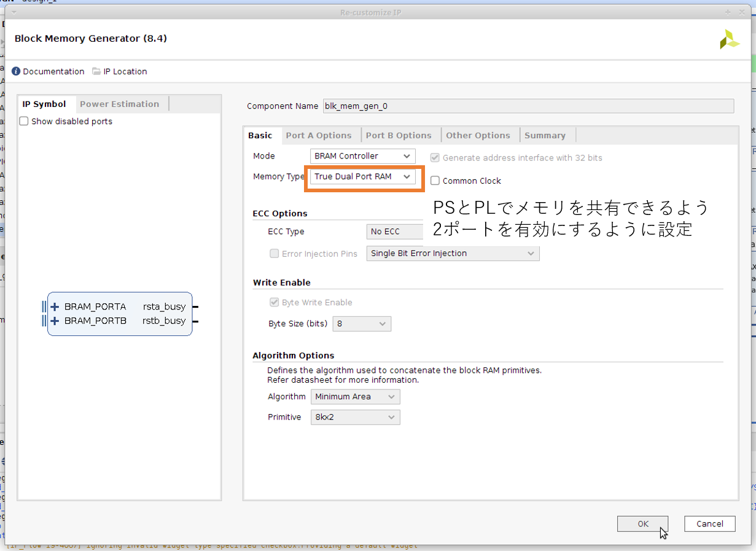The height and width of the screenshot is (551, 756).
Task: Open the Byte Size dropdown
Action: (x=361, y=324)
